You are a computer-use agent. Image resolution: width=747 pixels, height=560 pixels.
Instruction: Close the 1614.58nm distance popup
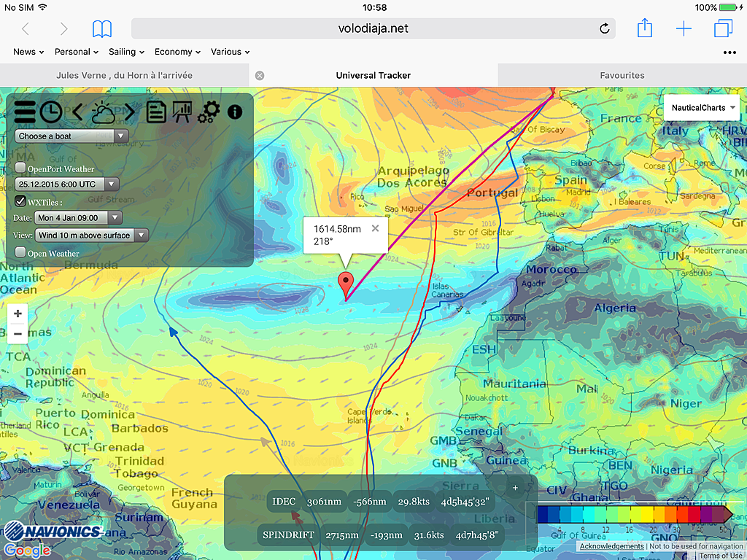[x=376, y=228]
